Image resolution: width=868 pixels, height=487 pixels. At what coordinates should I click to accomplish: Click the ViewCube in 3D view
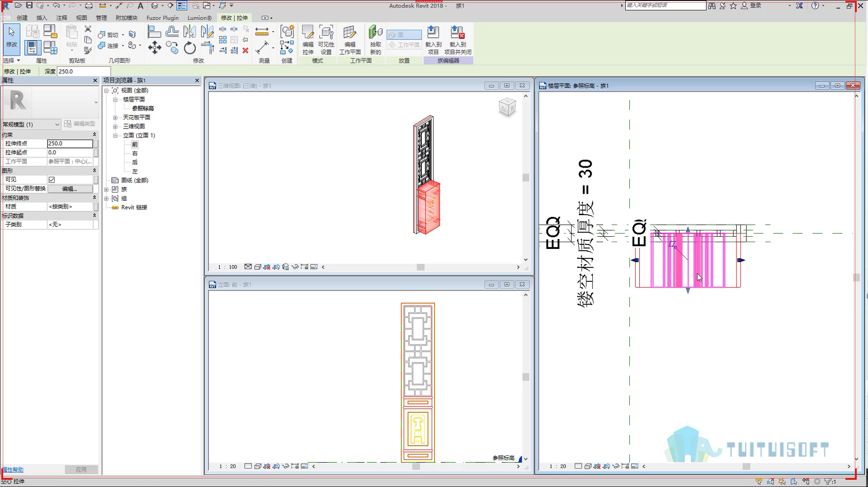coord(507,107)
